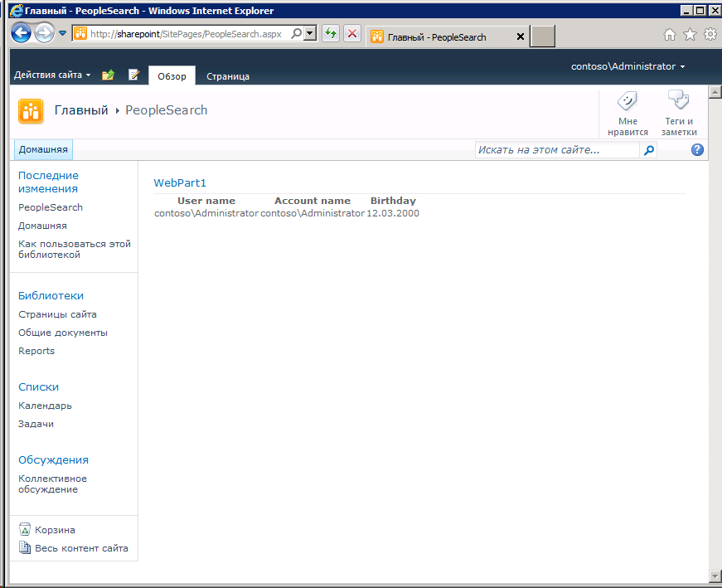Open Коллективное обсуждение discussion board

pyautogui.click(x=52, y=484)
